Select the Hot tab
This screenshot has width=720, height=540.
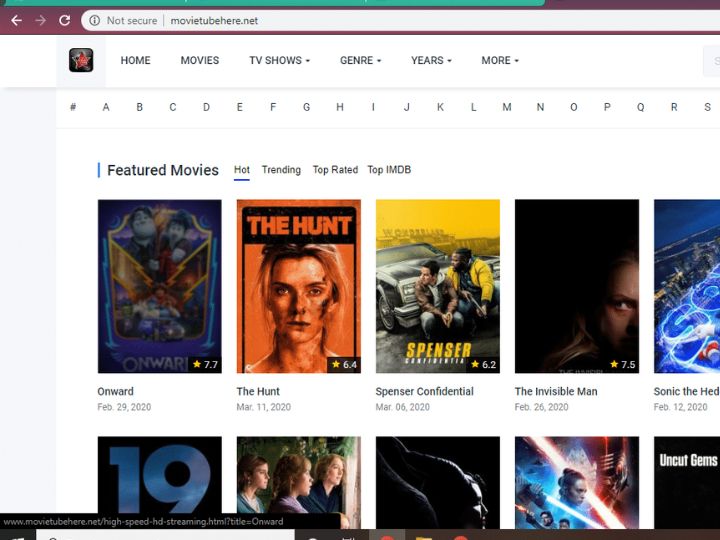(x=242, y=170)
